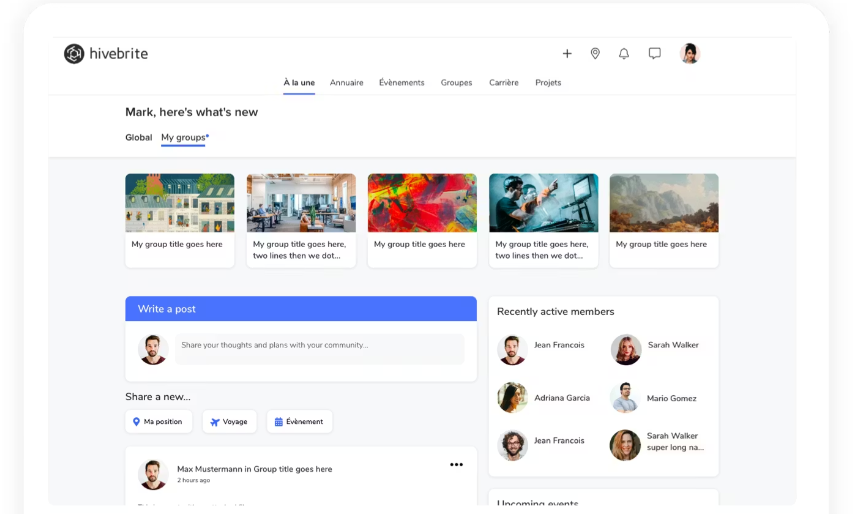867x514 pixels.
Task: Click the hivebrite logo
Action: pos(106,54)
